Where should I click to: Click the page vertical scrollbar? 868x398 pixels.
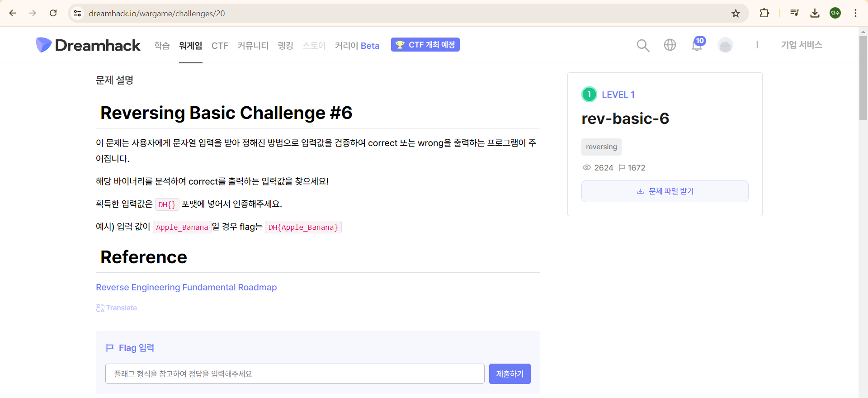pyautogui.click(x=863, y=78)
